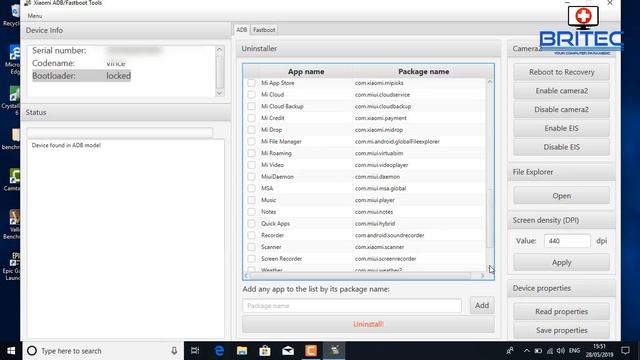
Task: Select the Bootloader locked row
Action: click(x=81, y=76)
